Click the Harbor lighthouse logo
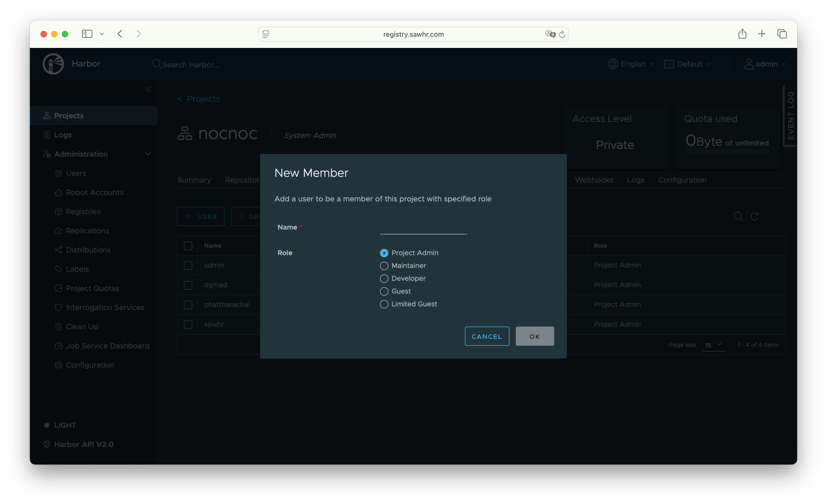The image size is (827, 504). click(53, 64)
